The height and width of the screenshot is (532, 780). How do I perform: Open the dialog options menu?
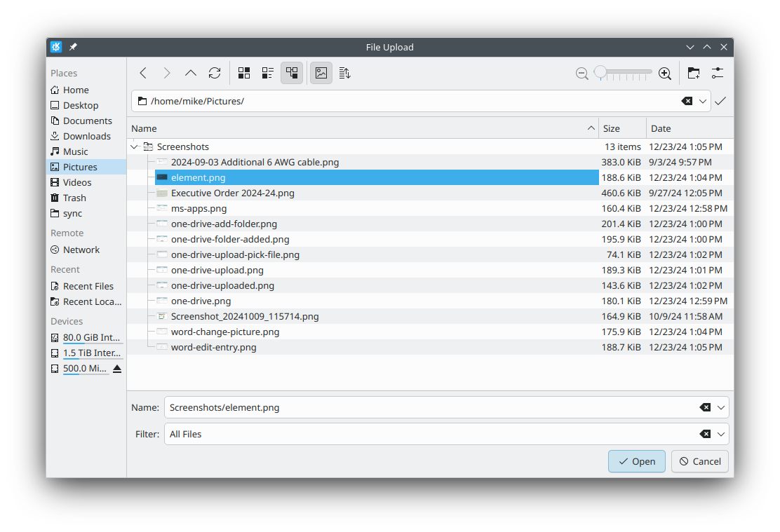coord(718,73)
